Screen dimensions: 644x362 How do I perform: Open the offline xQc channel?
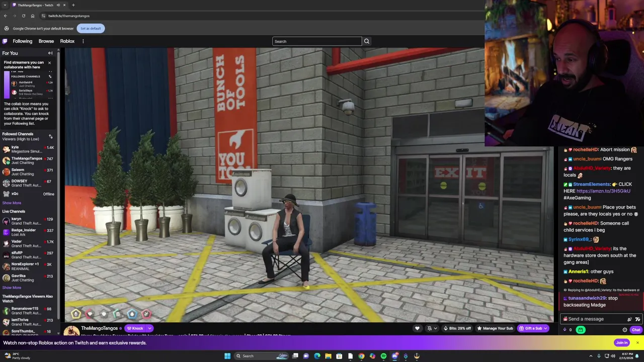click(28, 194)
